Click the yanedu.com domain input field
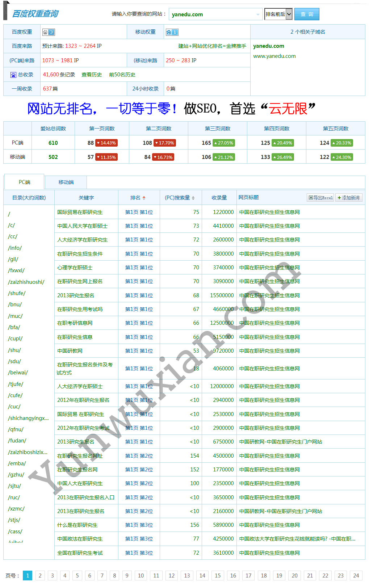This screenshot has height=588, width=369. coord(216,14)
